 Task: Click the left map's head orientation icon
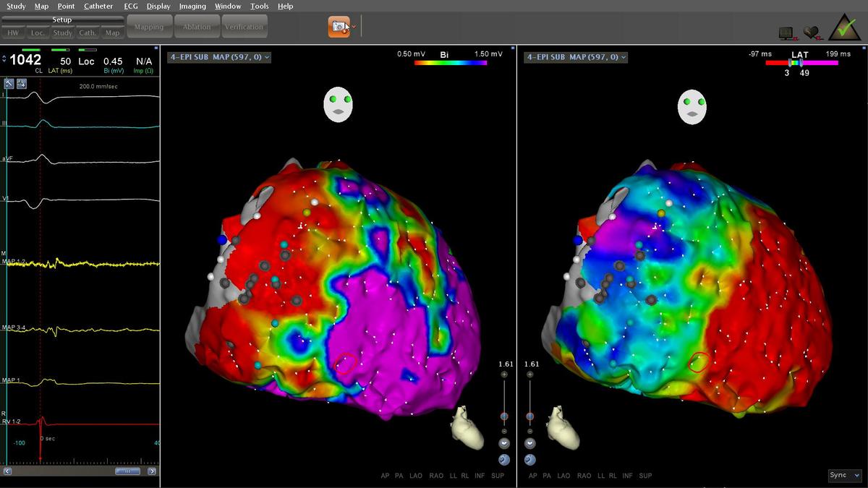click(338, 106)
